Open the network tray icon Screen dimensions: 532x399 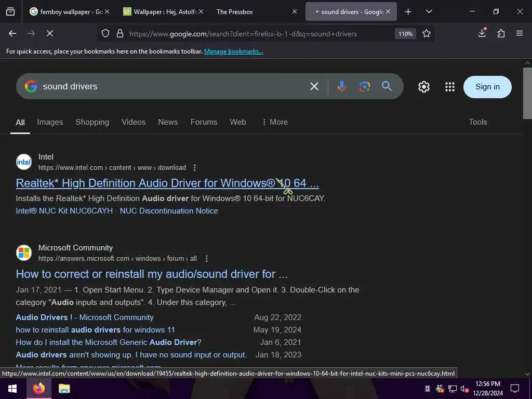(452, 389)
